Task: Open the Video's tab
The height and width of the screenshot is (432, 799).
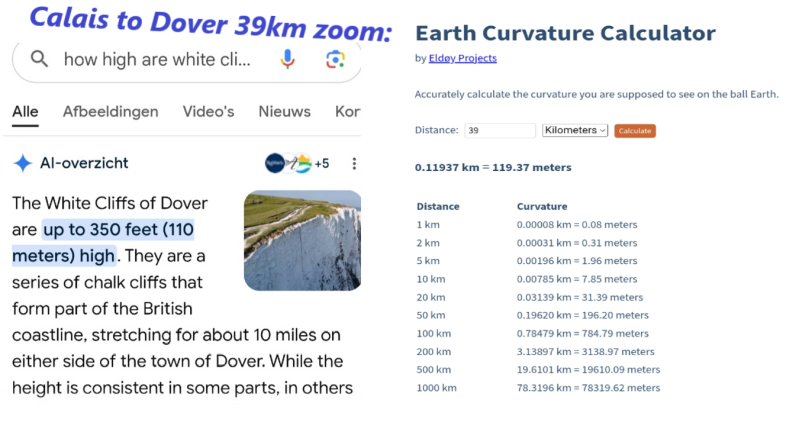Action: pyautogui.click(x=204, y=111)
